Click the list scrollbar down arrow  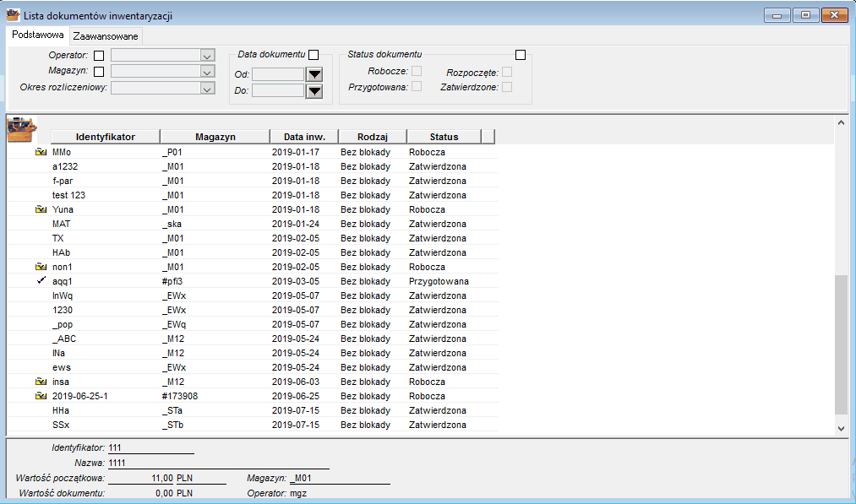(842, 429)
